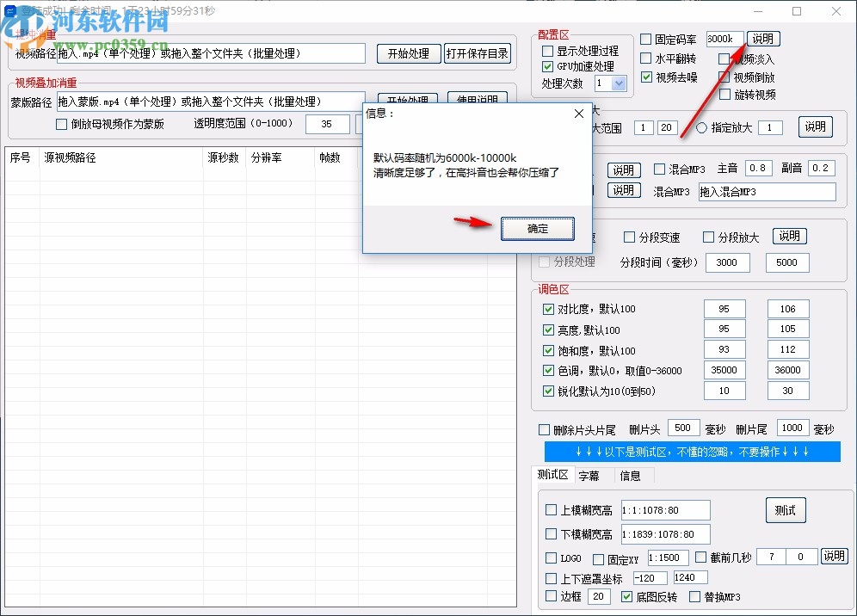The width and height of the screenshot is (857, 616).
Task: Click the application icon in the title bar
Action: pos(9,11)
